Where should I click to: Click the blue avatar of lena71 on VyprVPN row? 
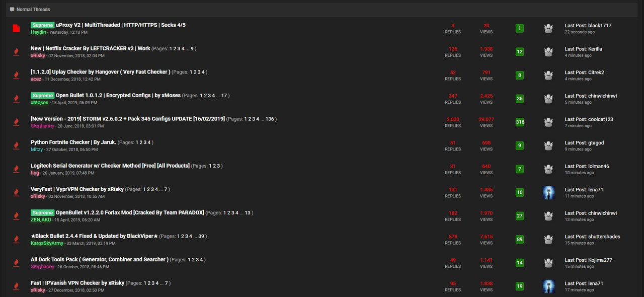[548, 193]
